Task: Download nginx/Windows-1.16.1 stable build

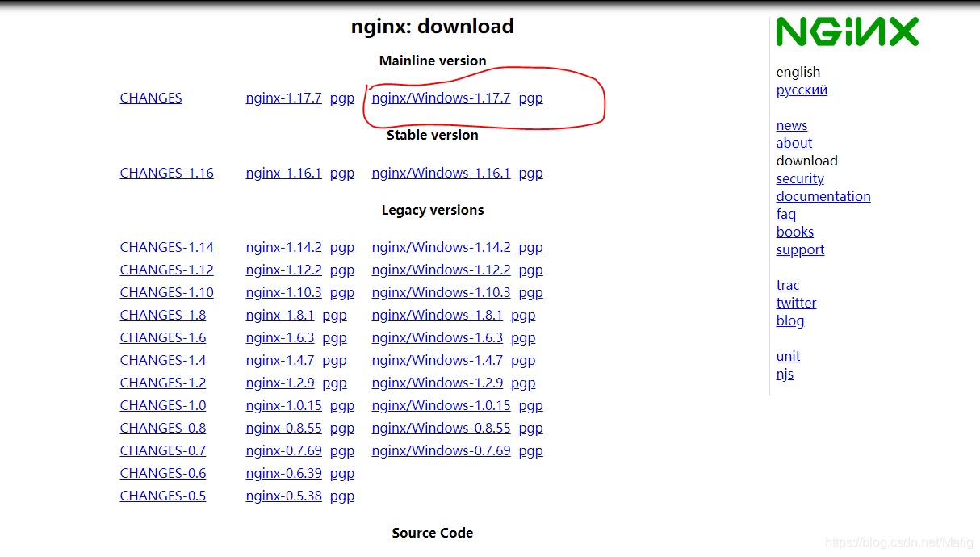Action: 441,173
